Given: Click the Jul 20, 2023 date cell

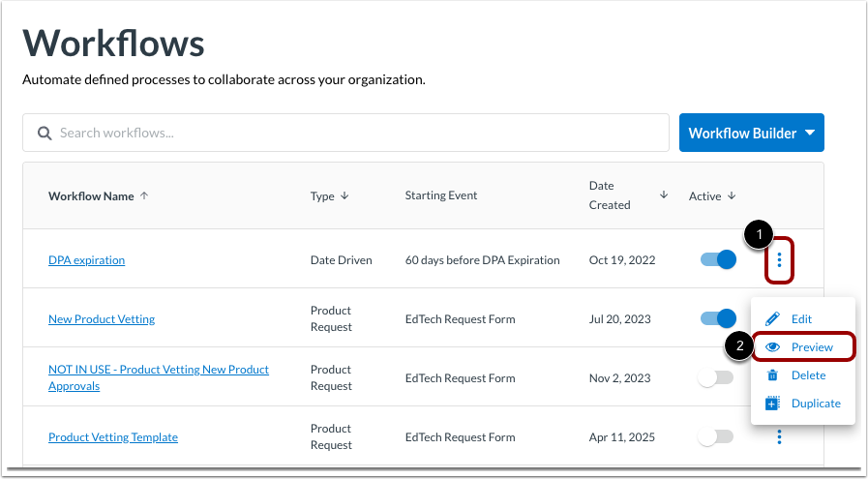Looking at the screenshot, I should pyautogui.click(x=619, y=319).
